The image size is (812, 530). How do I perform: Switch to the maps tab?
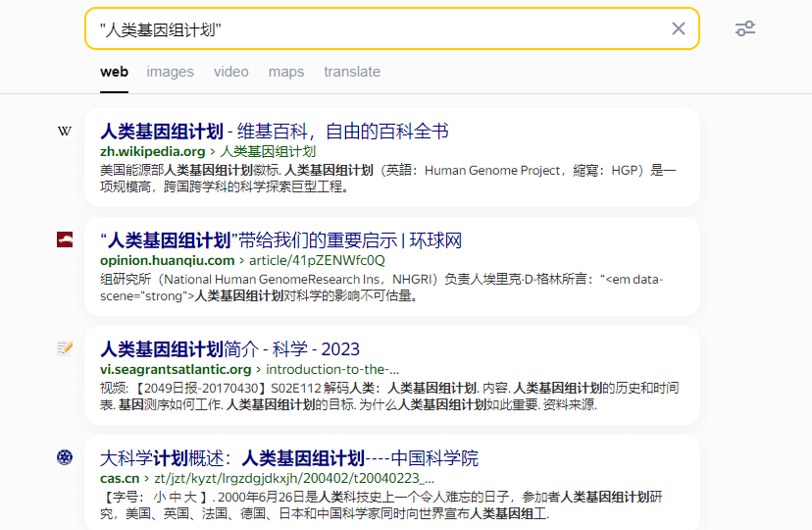pyautogui.click(x=286, y=72)
